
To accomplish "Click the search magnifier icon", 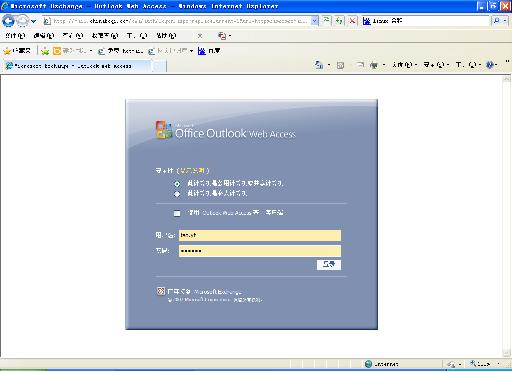I will tap(496, 21).
